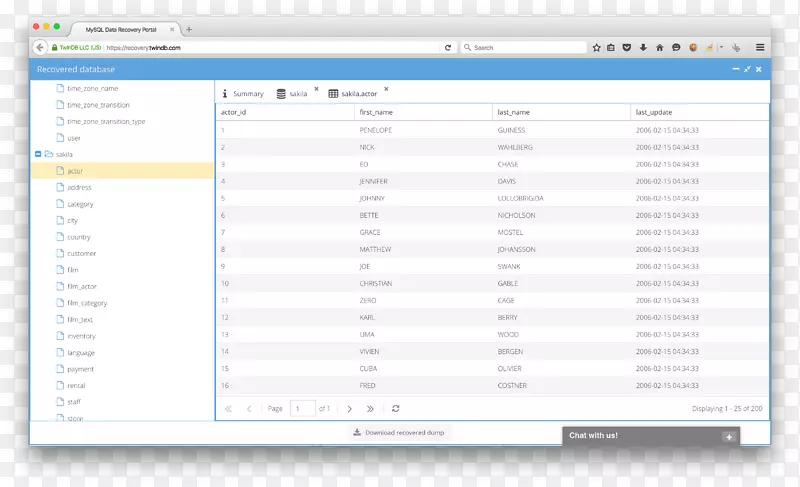Click the page number input field
The width and height of the screenshot is (800, 487).
[x=302, y=408]
